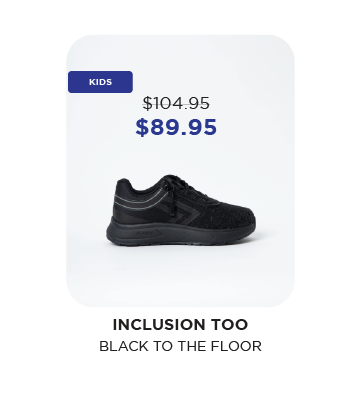Select the INCLUSION TOO product title

180,325
